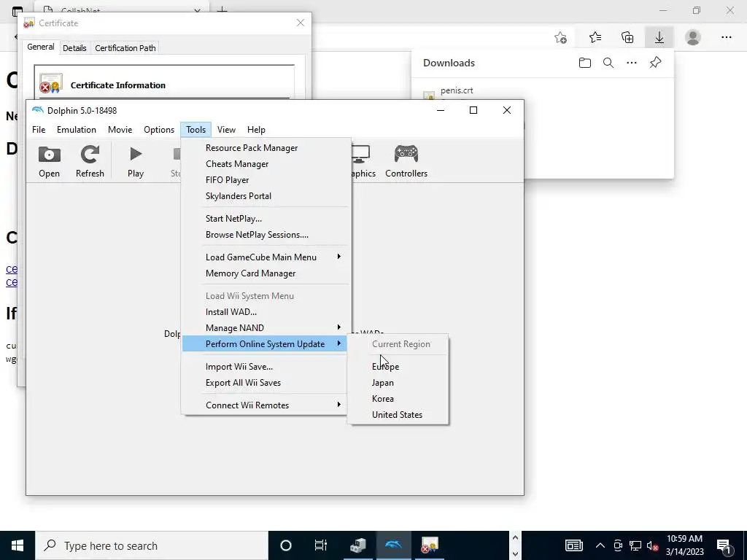Open the Emulation menu
Viewport: 747px width, 560px height.
click(76, 130)
